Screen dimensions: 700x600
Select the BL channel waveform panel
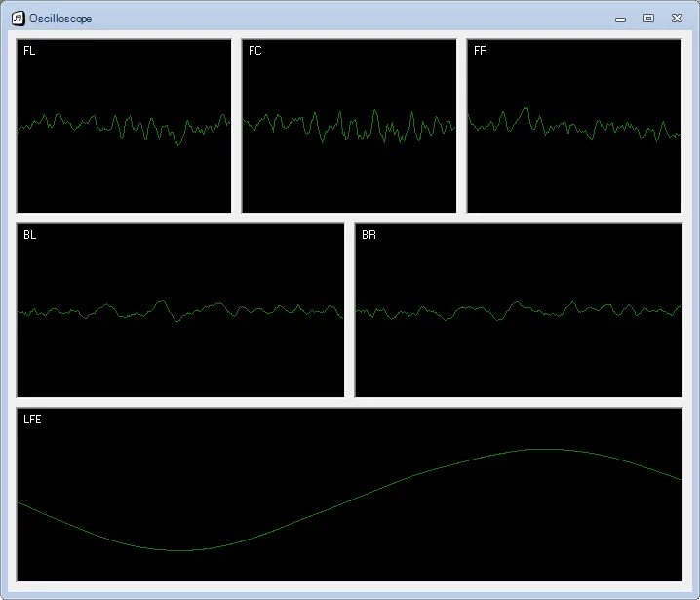(x=180, y=310)
